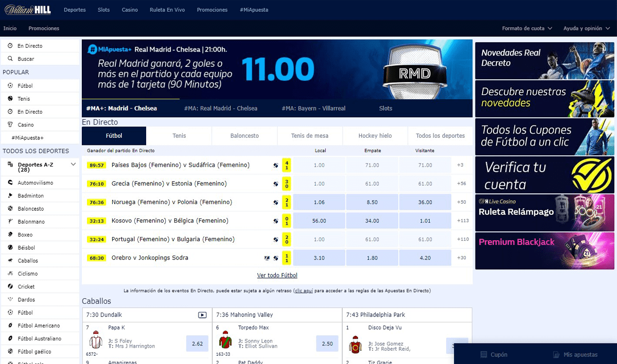Image resolution: width=617 pixels, height=364 pixels.
Task: Expand +50 markets for Noruega v Polonia
Action: (x=461, y=202)
